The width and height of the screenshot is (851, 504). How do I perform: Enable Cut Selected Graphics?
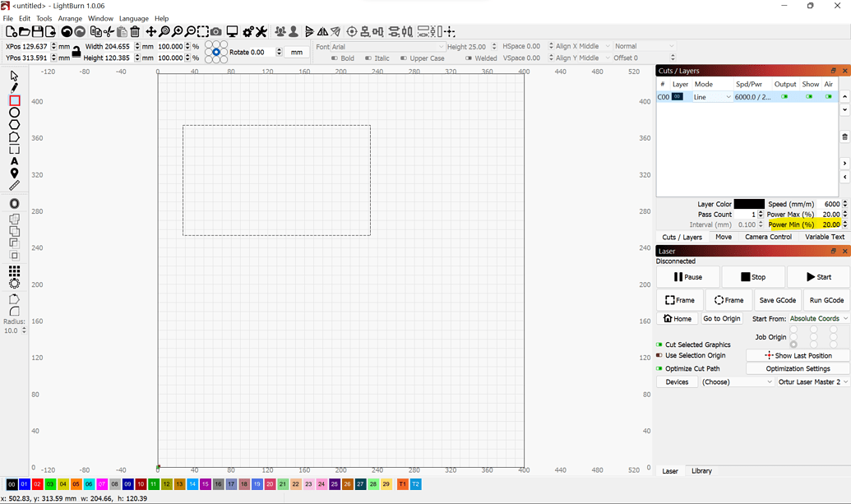[658, 344]
